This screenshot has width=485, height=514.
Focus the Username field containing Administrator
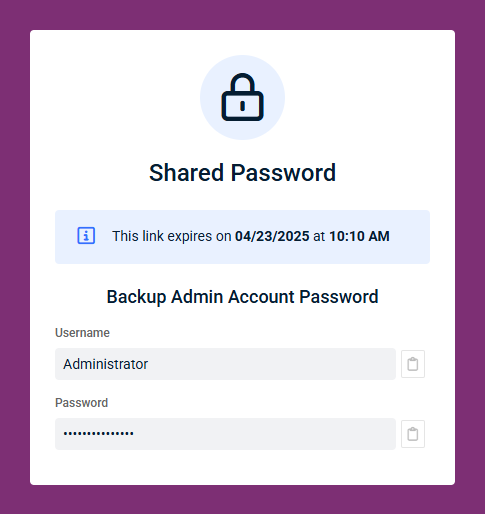[x=225, y=364]
